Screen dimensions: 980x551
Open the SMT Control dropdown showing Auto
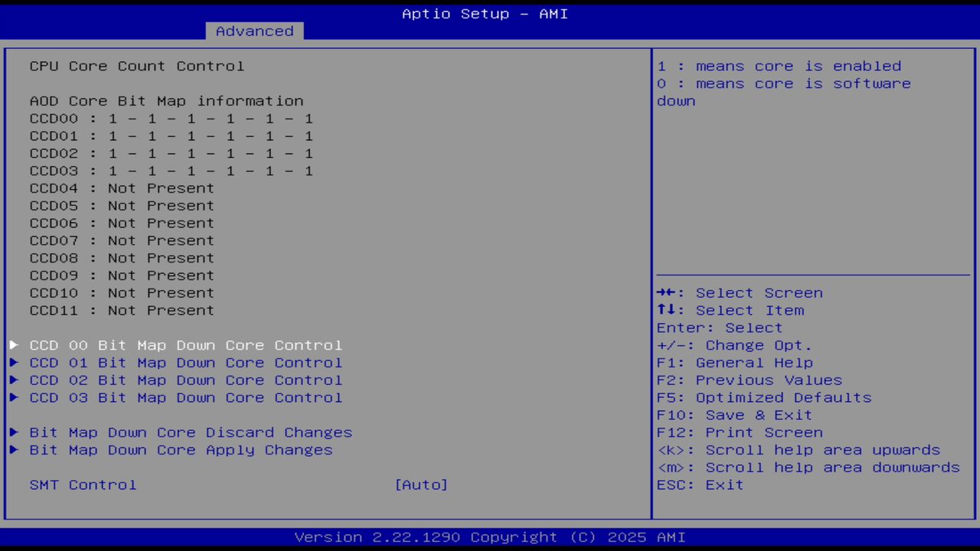point(421,484)
